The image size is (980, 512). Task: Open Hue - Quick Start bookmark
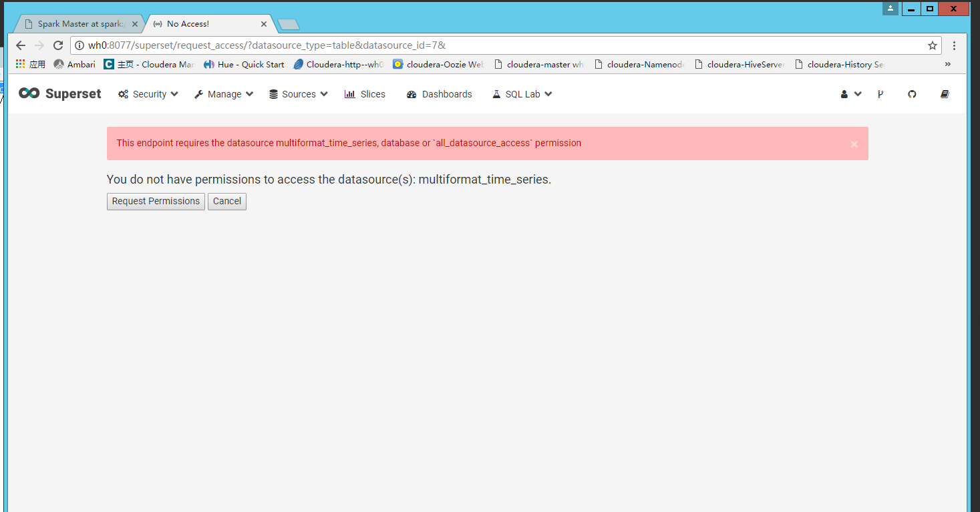pyautogui.click(x=244, y=64)
